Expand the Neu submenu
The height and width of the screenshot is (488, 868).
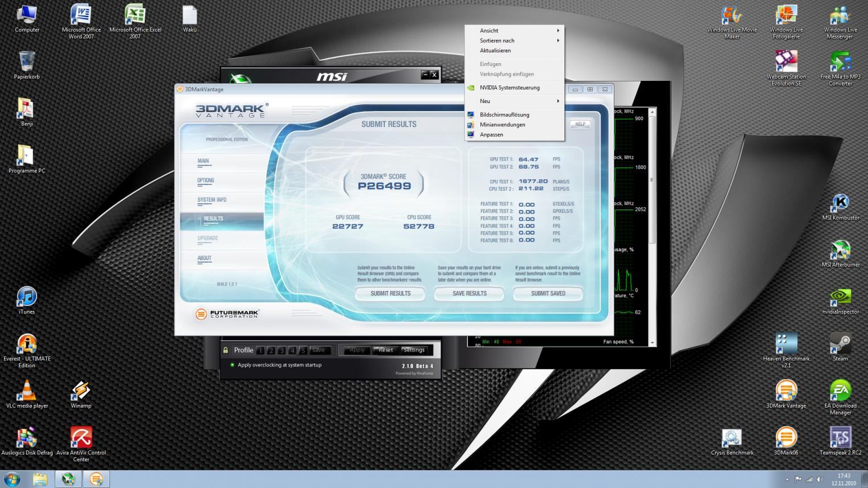(515, 101)
